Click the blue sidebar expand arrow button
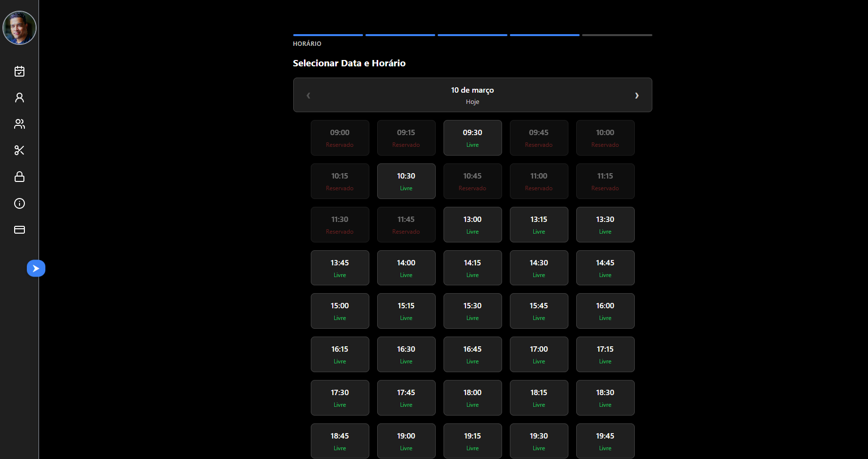This screenshot has height=459, width=868. coord(36,268)
